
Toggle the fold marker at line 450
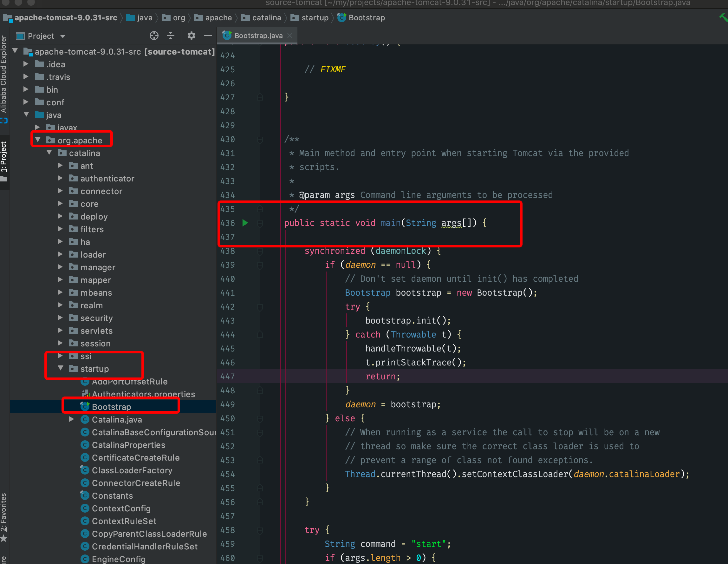[260, 418]
